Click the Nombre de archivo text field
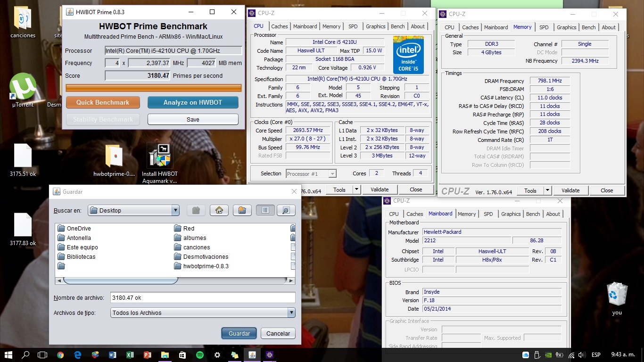Screen dimensions: 644x362 pyautogui.click(x=203, y=297)
